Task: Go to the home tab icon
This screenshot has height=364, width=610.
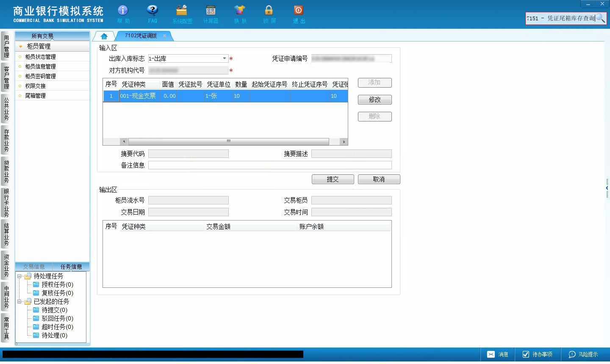Action: click(104, 36)
